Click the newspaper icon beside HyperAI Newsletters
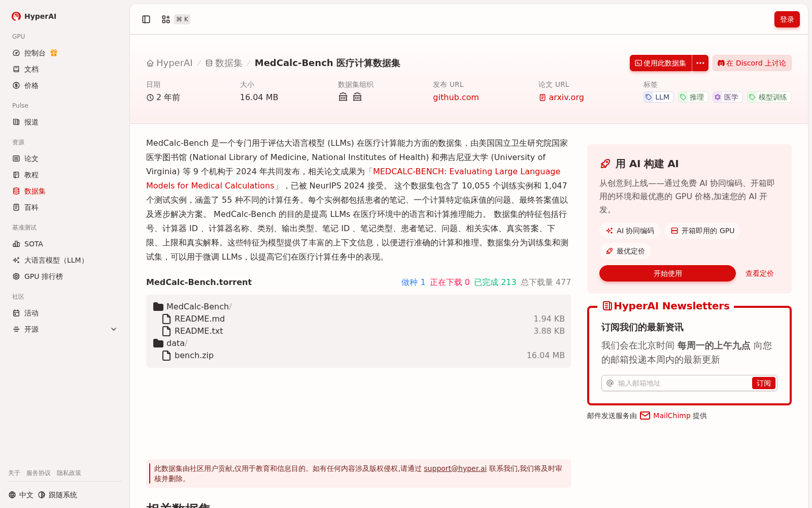The image size is (812, 508). [x=607, y=306]
